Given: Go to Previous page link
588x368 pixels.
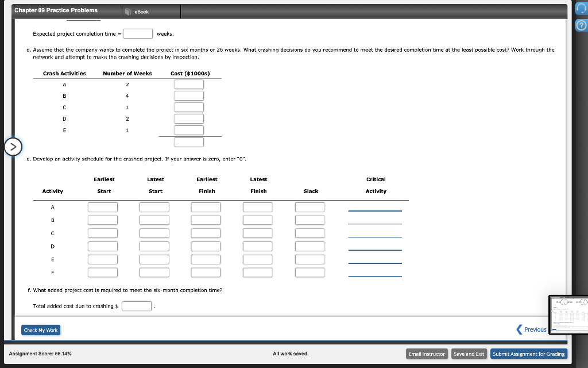Looking at the screenshot, I should (x=535, y=329).
